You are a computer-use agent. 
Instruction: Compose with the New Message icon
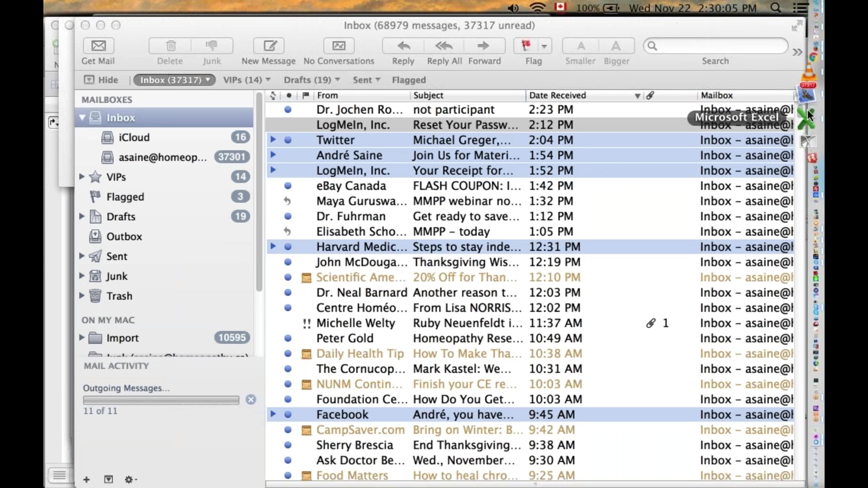[x=270, y=46]
